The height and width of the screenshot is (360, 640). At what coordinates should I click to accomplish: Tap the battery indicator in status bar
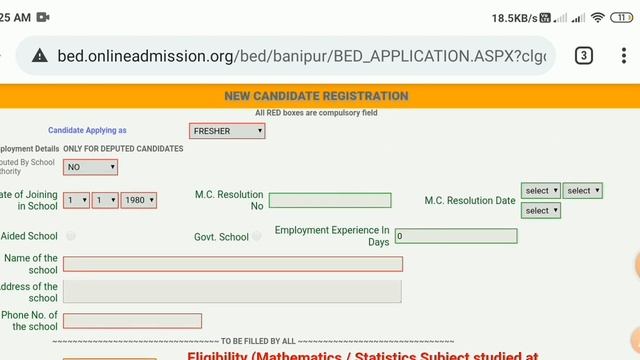621,17
